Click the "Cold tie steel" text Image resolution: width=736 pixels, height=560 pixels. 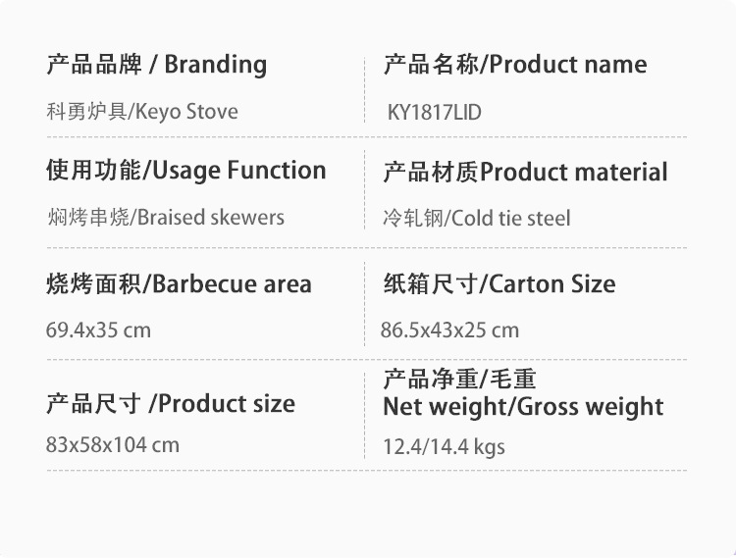(x=511, y=218)
